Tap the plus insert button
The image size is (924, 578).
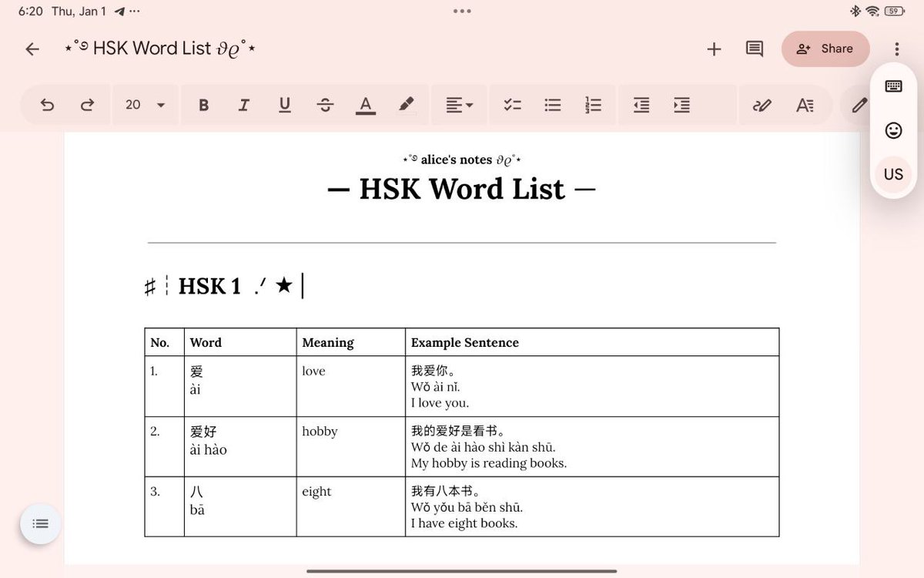coord(714,49)
